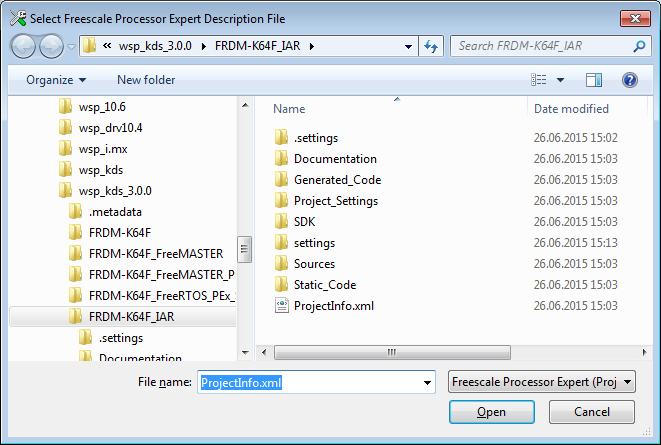The width and height of the screenshot is (661, 445).
Task: Click the Refresh button beside the address bar
Action: click(x=431, y=46)
